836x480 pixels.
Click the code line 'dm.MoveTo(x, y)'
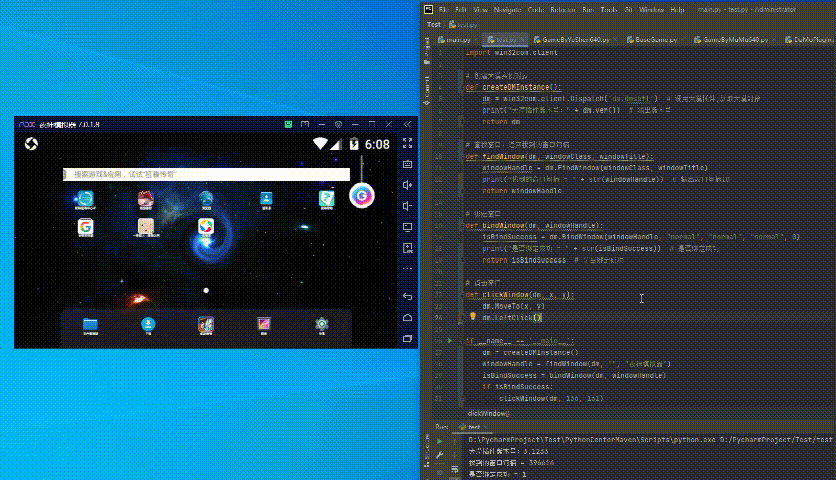[x=513, y=306]
